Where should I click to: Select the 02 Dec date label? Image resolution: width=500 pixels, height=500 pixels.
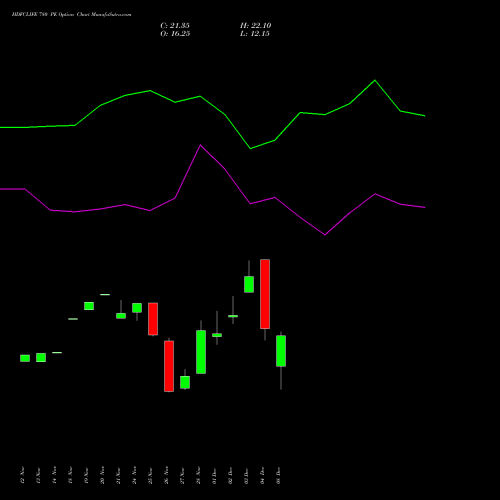tap(230, 475)
